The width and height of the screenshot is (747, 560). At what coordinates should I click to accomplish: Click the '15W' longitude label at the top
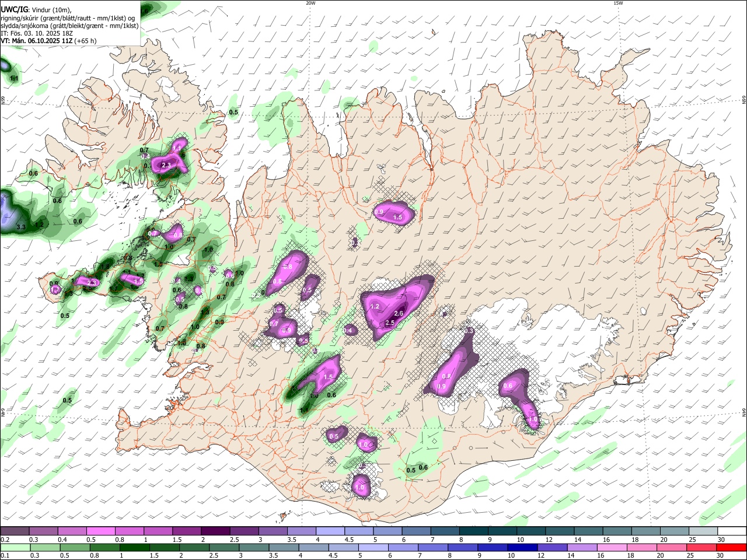(x=618, y=3)
